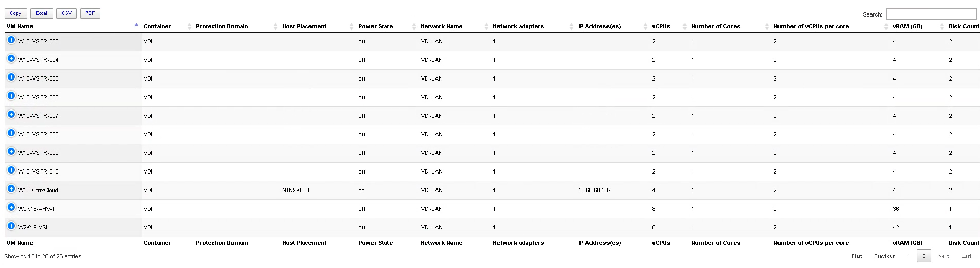Screen dimensions: 980x268
Task: Click the Copy button
Action: coord(15,13)
